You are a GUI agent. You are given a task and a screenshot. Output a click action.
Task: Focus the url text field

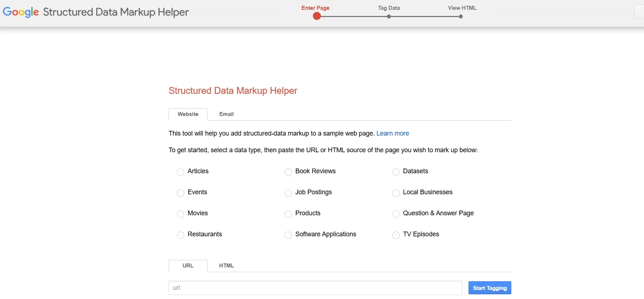315,288
